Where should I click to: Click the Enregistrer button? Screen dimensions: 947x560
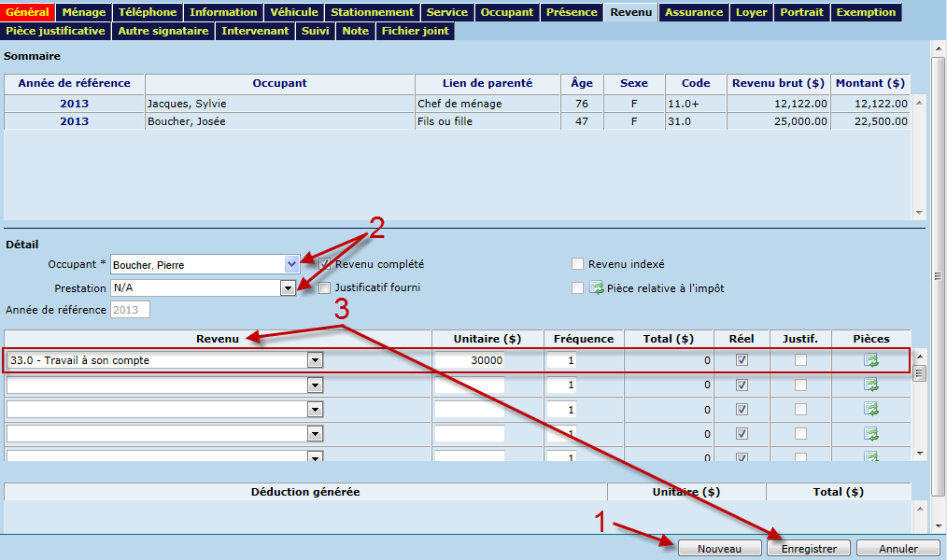tap(808, 549)
